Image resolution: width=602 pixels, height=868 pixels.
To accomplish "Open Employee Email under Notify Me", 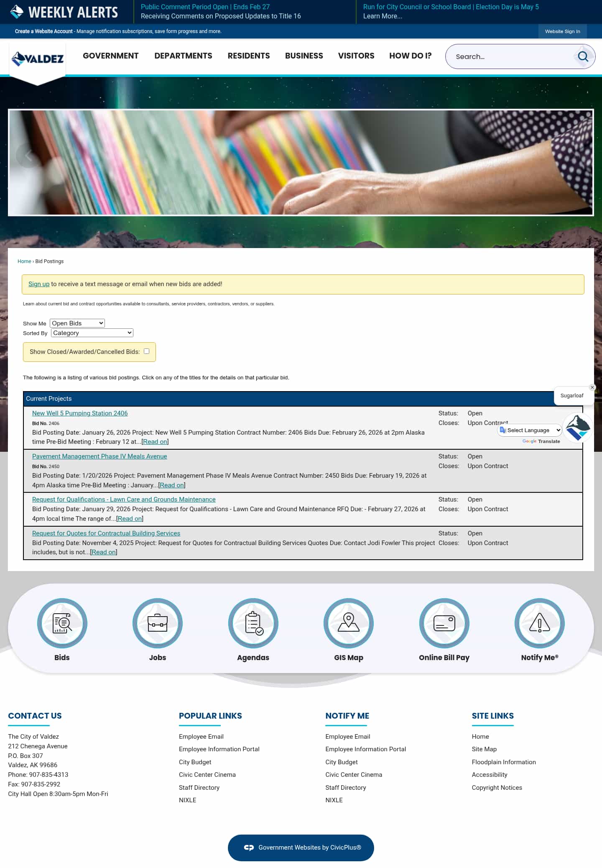I will tap(348, 737).
